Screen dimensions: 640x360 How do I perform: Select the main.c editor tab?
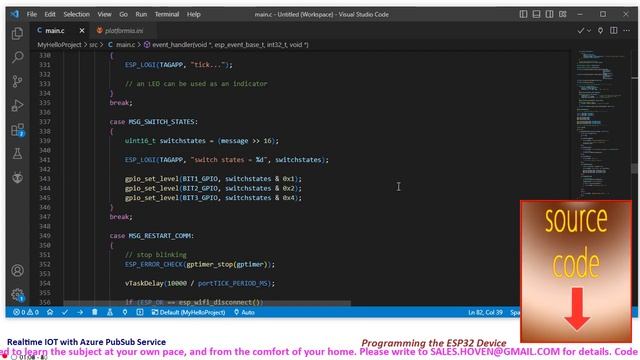[54, 31]
